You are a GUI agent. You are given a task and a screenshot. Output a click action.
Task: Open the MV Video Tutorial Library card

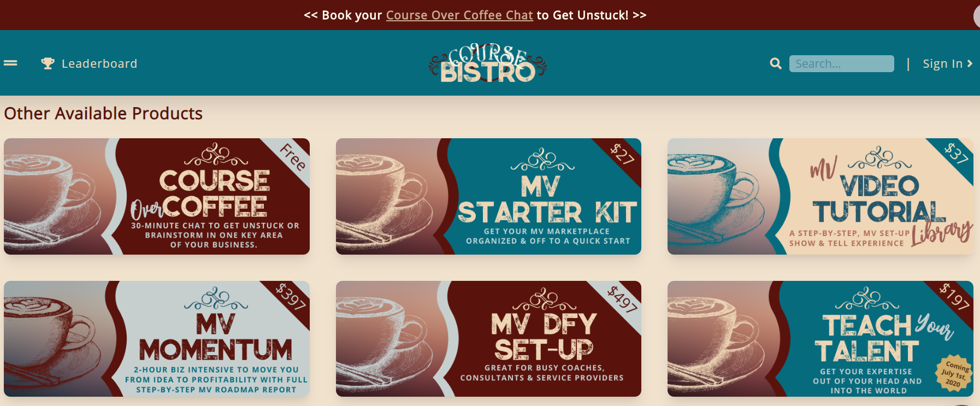pyautogui.click(x=820, y=196)
